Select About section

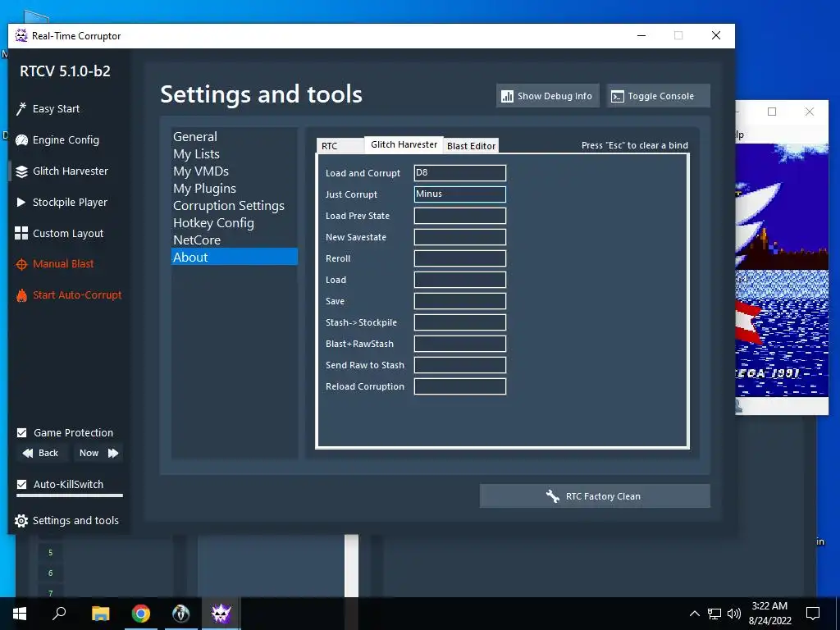click(234, 257)
